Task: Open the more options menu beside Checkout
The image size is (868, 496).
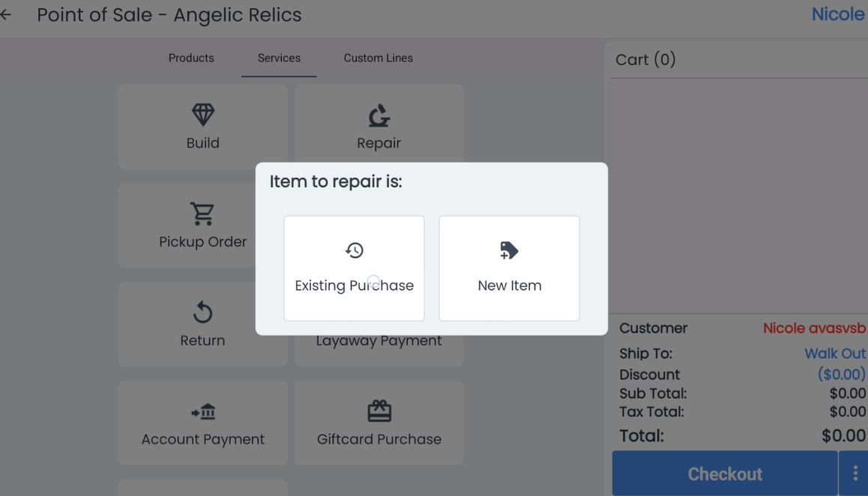Action: click(855, 474)
